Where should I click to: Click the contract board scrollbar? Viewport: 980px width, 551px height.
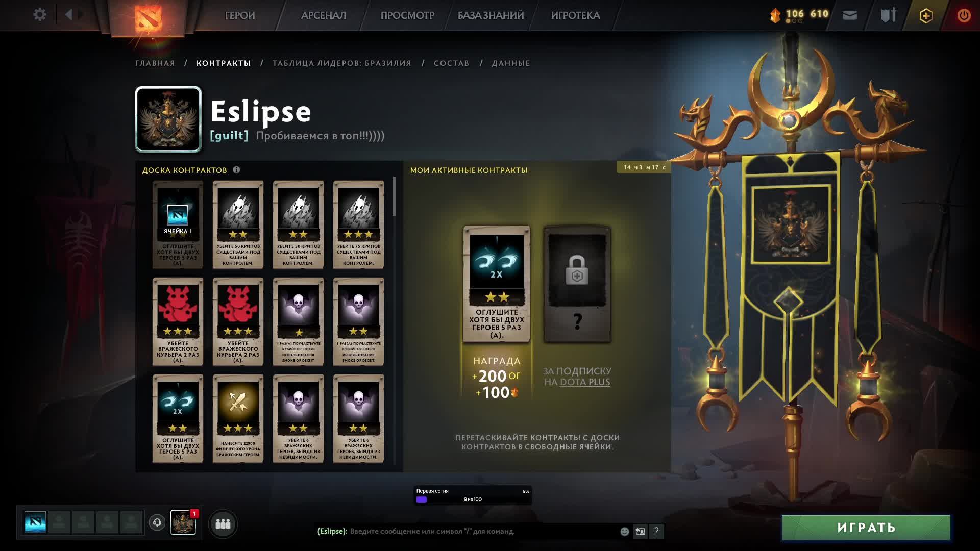395,197
